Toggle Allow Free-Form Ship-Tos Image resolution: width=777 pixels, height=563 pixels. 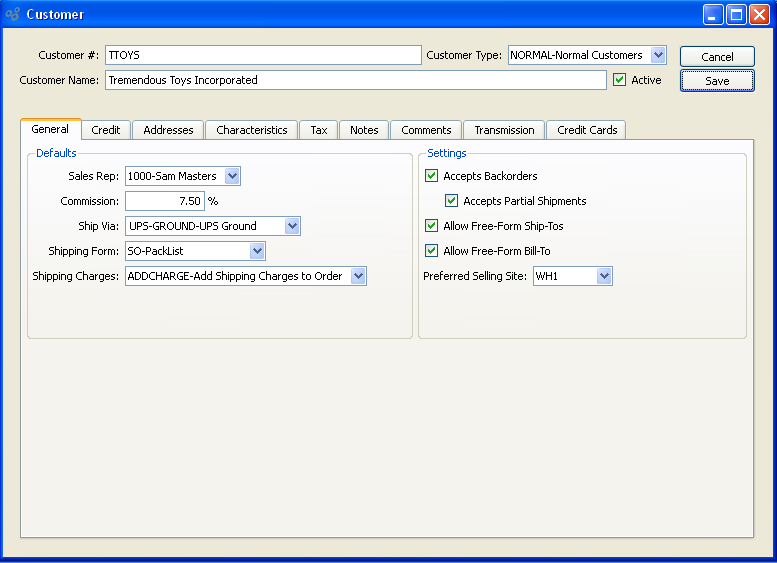pyautogui.click(x=432, y=226)
